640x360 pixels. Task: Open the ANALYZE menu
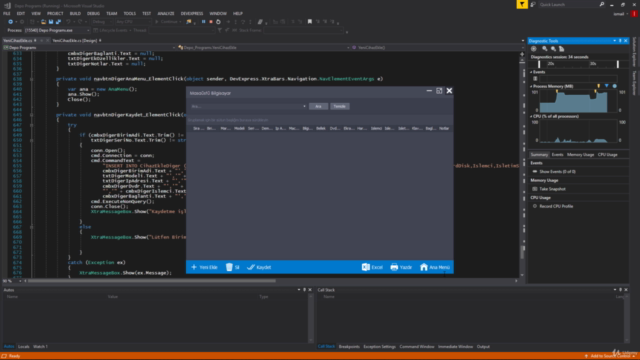166,13
